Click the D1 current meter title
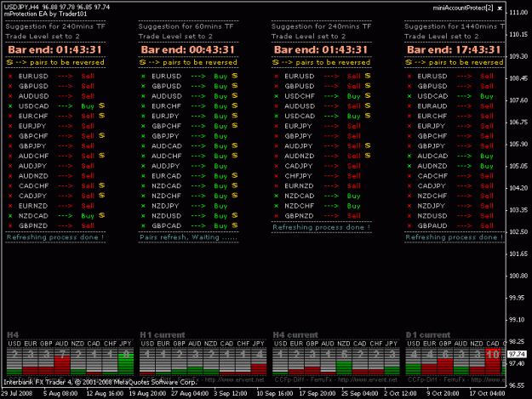532x399 pixels. pyautogui.click(x=428, y=334)
